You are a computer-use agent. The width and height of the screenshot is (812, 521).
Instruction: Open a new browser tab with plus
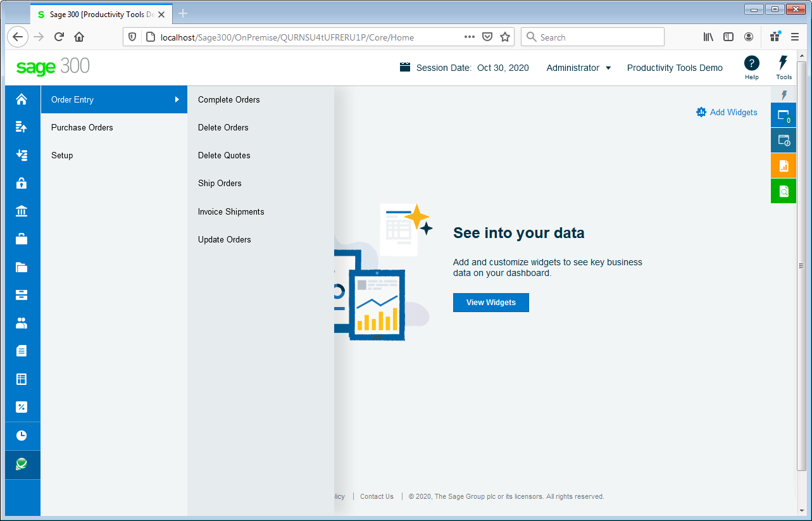(183, 13)
